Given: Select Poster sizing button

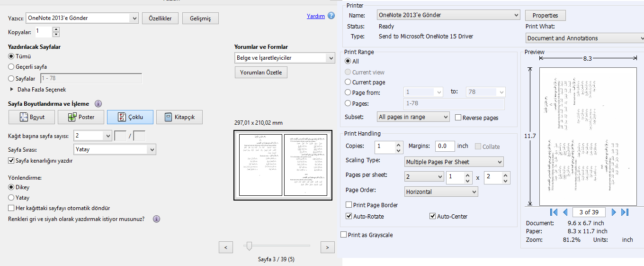Looking at the screenshot, I should coord(81,117).
